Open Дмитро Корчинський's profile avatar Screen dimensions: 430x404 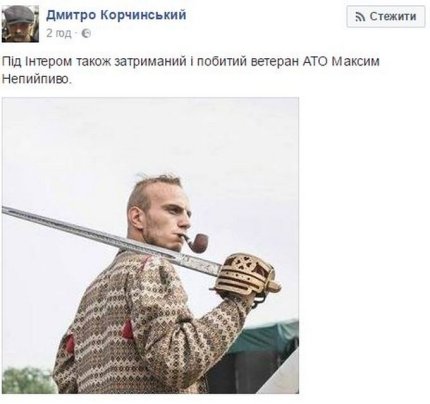click(20, 24)
